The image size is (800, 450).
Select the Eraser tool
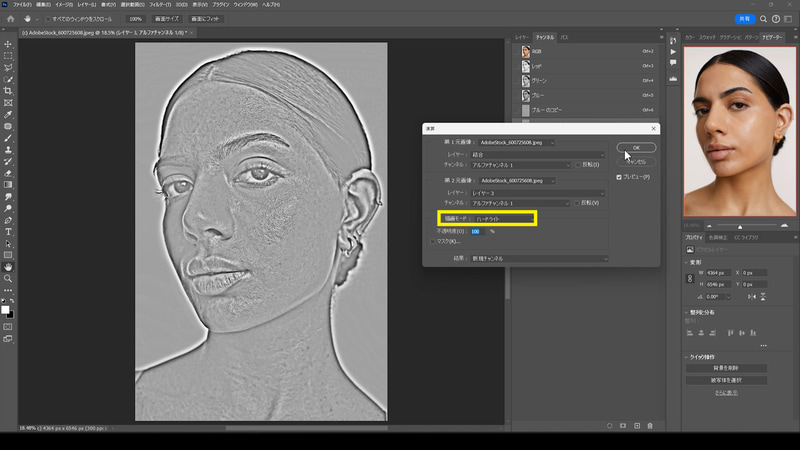coord(8,172)
